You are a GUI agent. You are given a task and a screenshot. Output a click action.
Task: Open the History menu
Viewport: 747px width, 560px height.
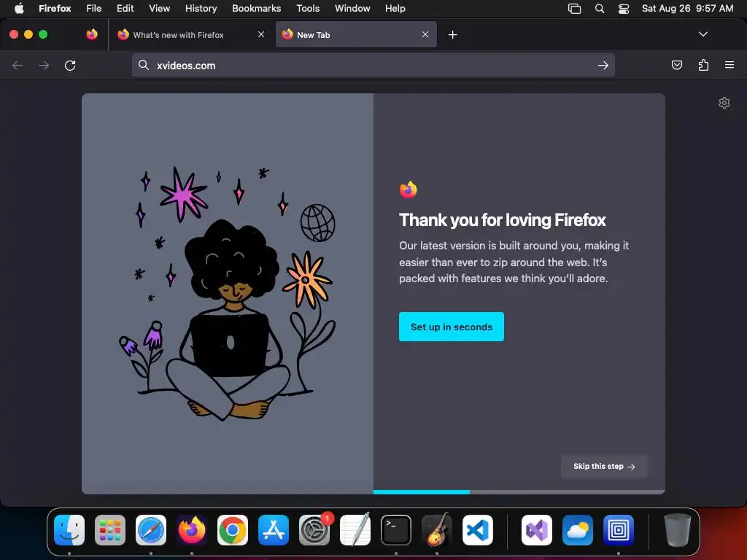tap(201, 8)
